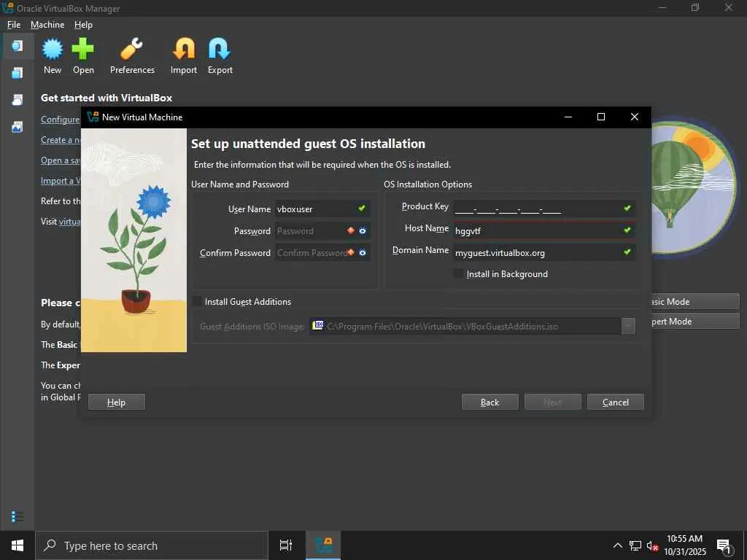Screen dimensions: 747x560
Task: Open the Machine menu
Action: tap(47, 25)
